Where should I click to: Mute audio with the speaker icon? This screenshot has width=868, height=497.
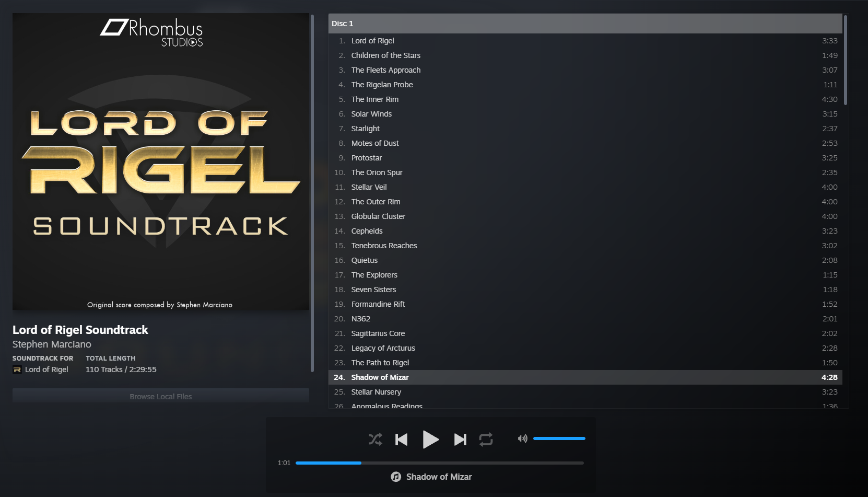point(522,438)
